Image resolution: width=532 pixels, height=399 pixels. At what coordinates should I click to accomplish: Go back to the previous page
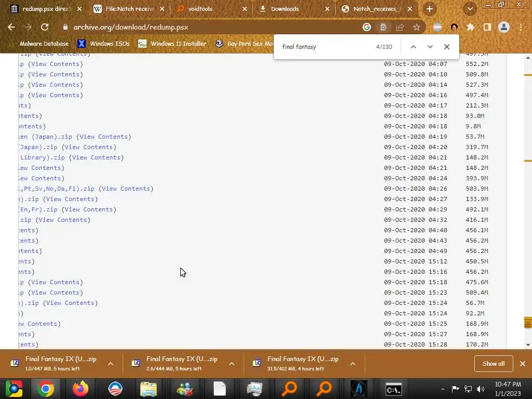(x=11, y=27)
